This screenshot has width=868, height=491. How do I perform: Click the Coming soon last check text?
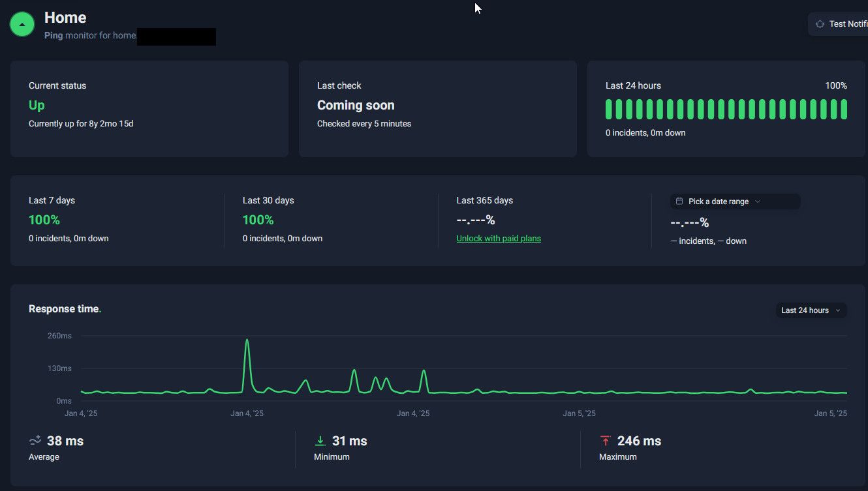click(x=356, y=105)
